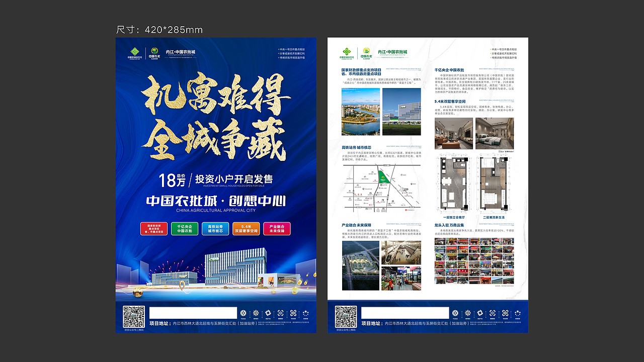Viewport: 644px width, 362px height.
Task: Click the white blank box on white flyer footer
Action: coord(405,313)
